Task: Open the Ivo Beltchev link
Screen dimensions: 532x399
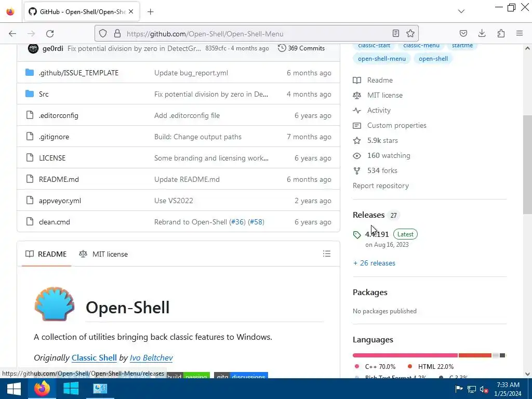Action: point(151,358)
